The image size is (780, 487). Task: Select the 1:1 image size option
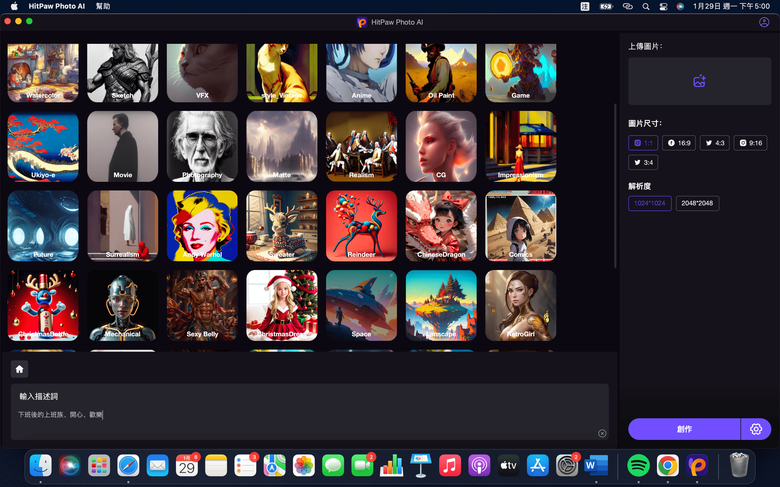643,143
